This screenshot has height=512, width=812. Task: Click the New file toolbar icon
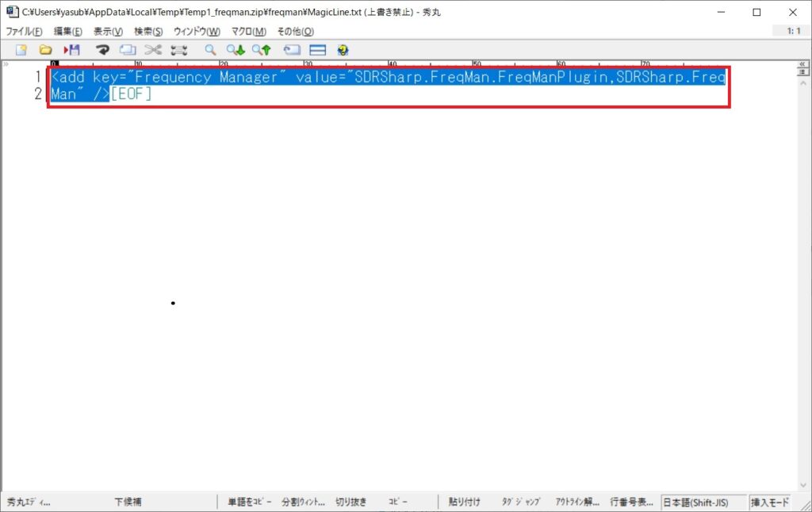tap(21, 50)
